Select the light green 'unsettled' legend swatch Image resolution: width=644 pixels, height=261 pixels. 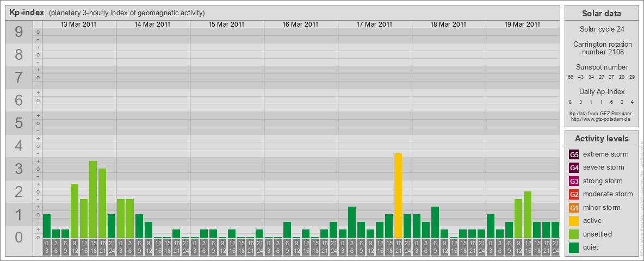pos(574,234)
